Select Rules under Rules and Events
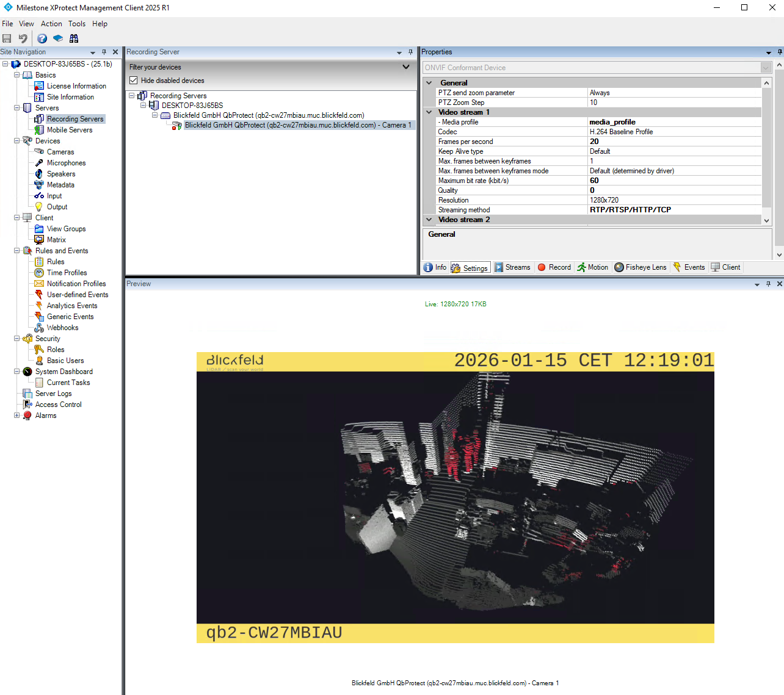This screenshot has height=695, width=784. pyautogui.click(x=56, y=262)
